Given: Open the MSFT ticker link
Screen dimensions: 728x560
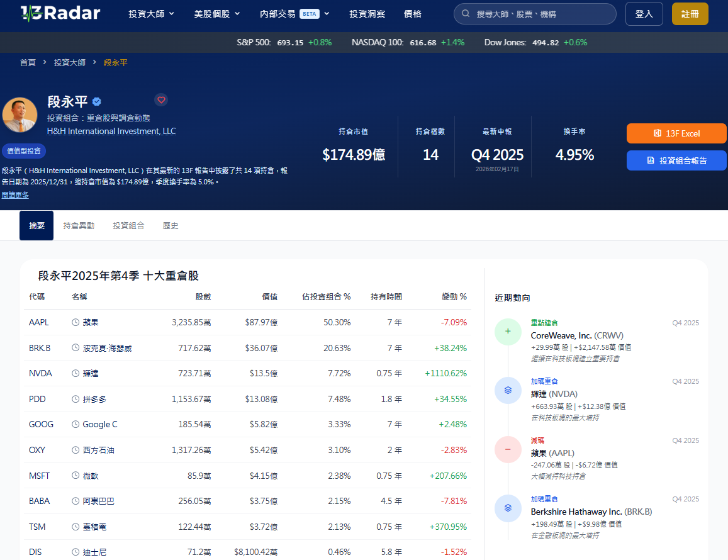Looking at the screenshot, I should (39, 476).
